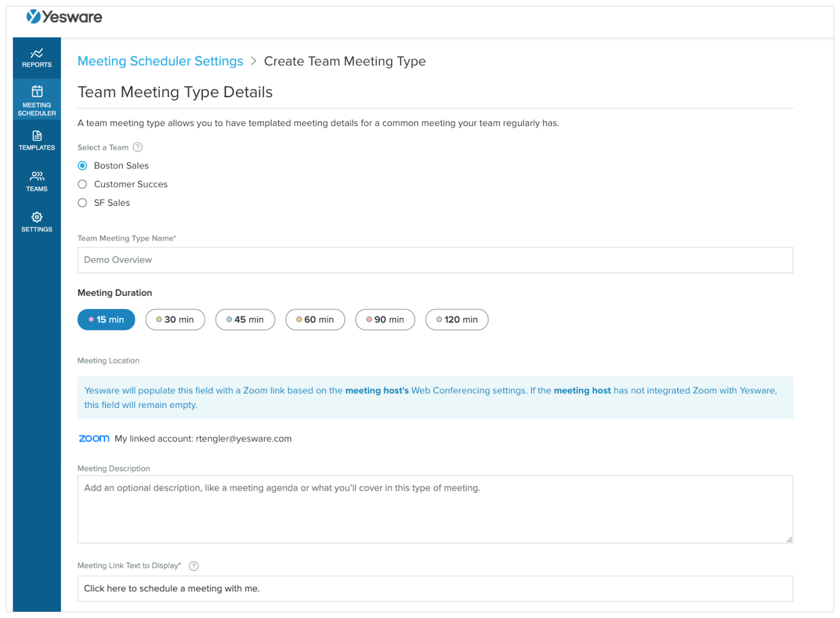Open the Meeting Scheduler sidebar icon
This screenshot has height=618, width=840.
point(37,100)
